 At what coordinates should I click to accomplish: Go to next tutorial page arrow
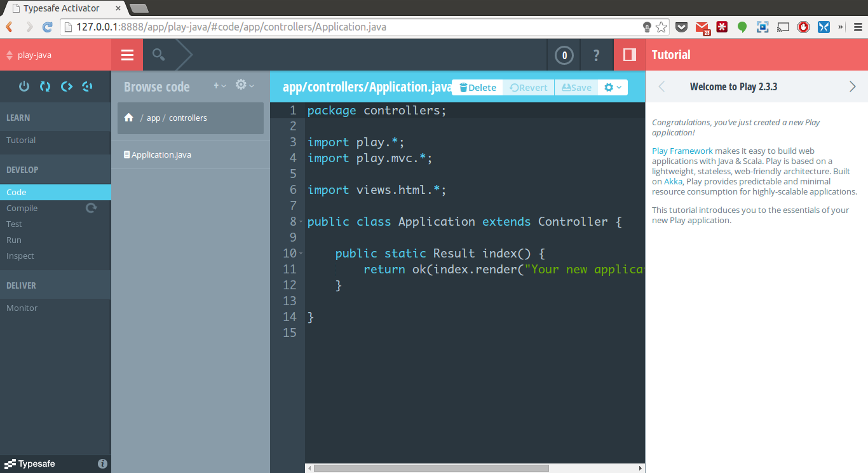(853, 86)
